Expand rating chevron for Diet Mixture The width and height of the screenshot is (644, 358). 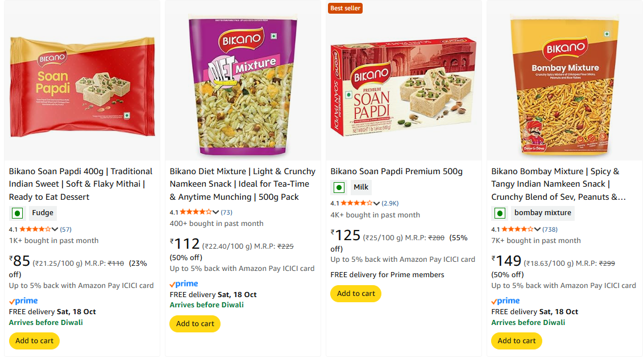(x=216, y=212)
